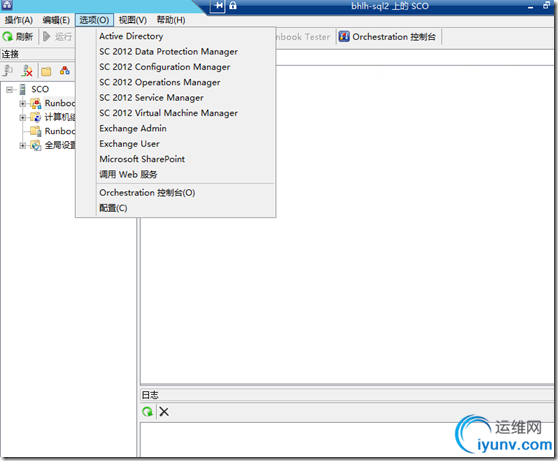Image resolution: width=558 pixels, height=461 pixels.
Task: Collapse the SCO root tree node
Action: 9,89
